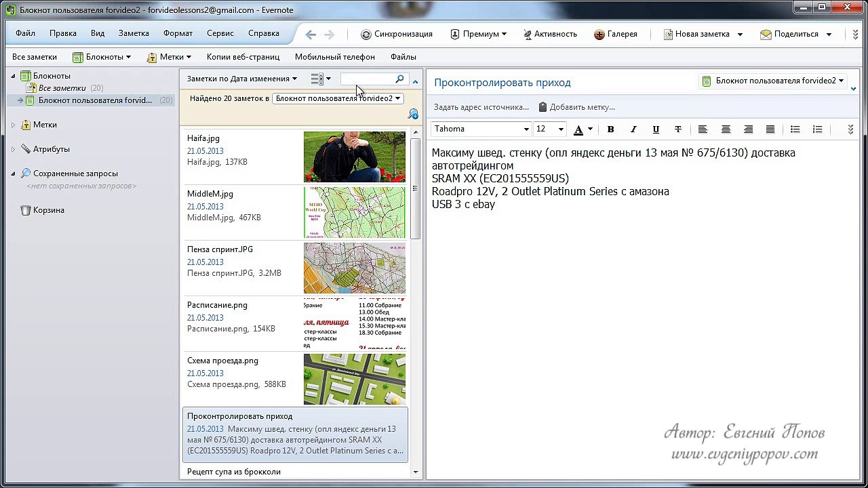Open the Файл menu
Screen dimensions: 868x488
coord(25,33)
